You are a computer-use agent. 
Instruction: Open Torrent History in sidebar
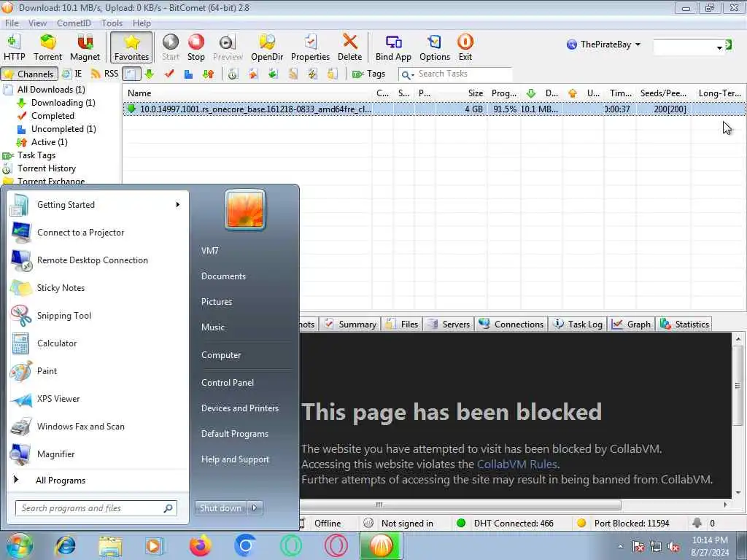point(46,168)
